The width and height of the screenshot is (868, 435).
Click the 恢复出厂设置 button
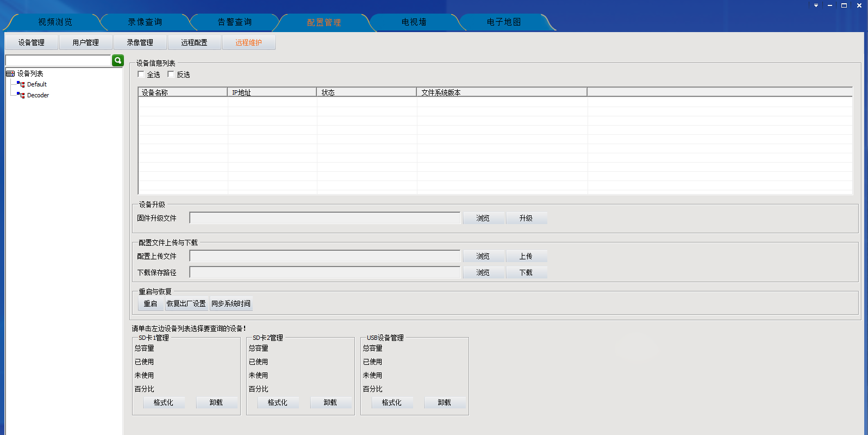point(186,303)
